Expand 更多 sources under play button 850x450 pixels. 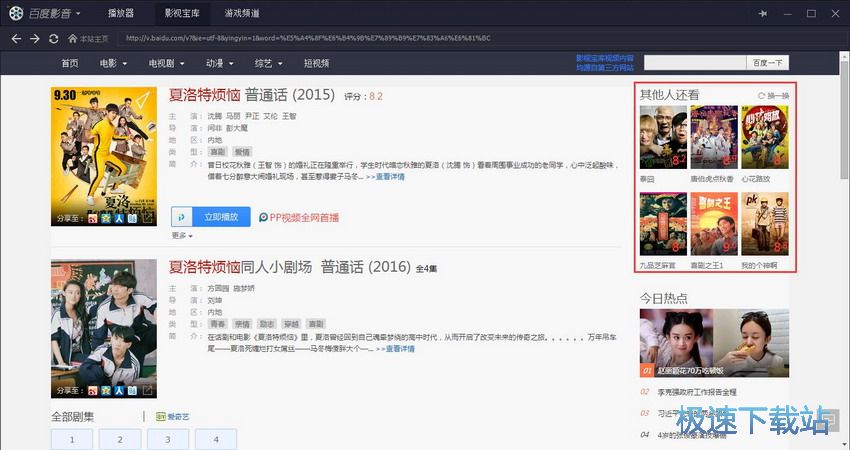pyautogui.click(x=182, y=236)
